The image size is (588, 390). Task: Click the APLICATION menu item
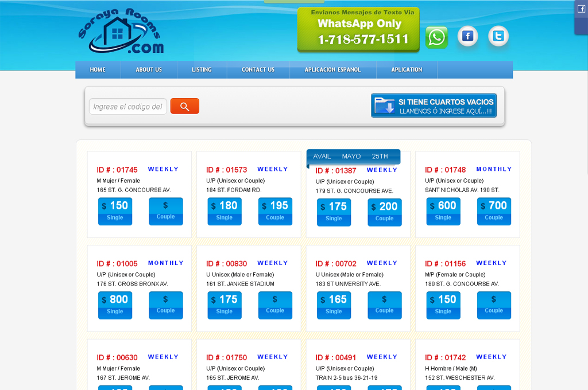click(x=407, y=70)
